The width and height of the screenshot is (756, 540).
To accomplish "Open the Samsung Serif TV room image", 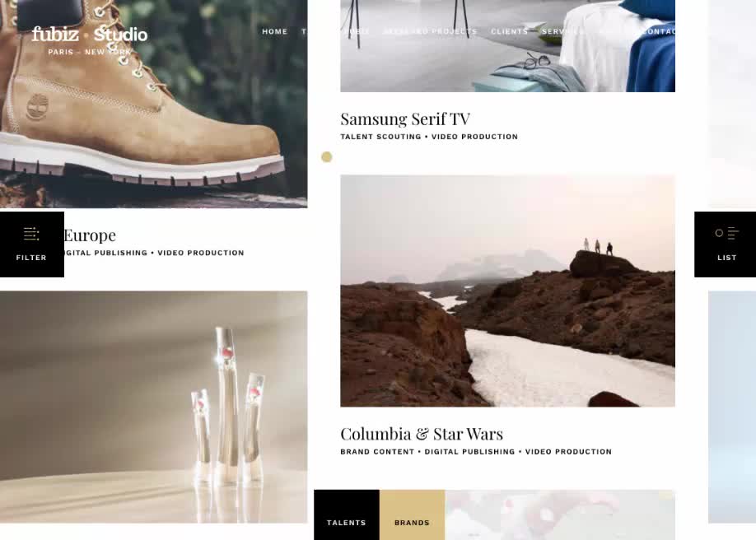I will pyautogui.click(x=507, y=46).
